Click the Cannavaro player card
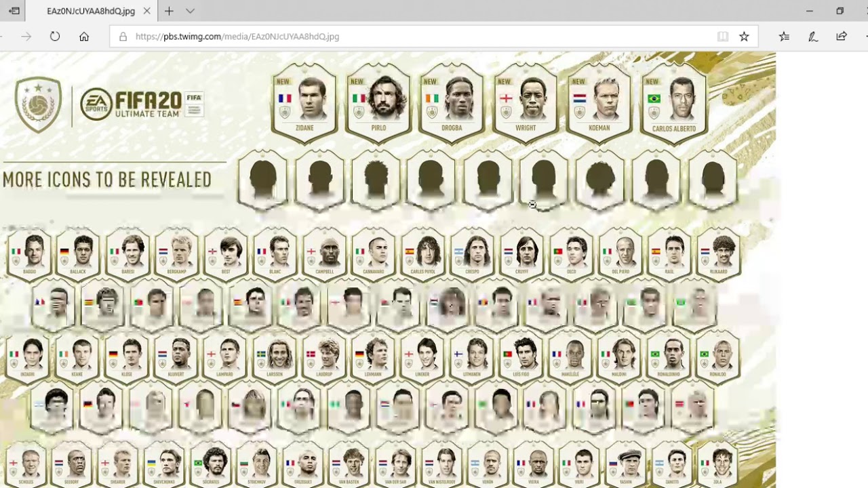This screenshot has height=488, width=868. (x=374, y=253)
